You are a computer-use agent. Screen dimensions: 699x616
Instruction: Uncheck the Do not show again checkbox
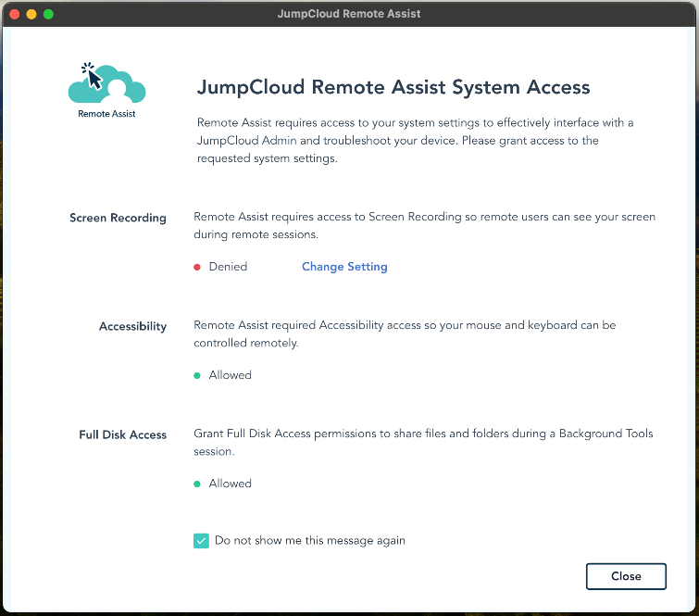(x=201, y=541)
